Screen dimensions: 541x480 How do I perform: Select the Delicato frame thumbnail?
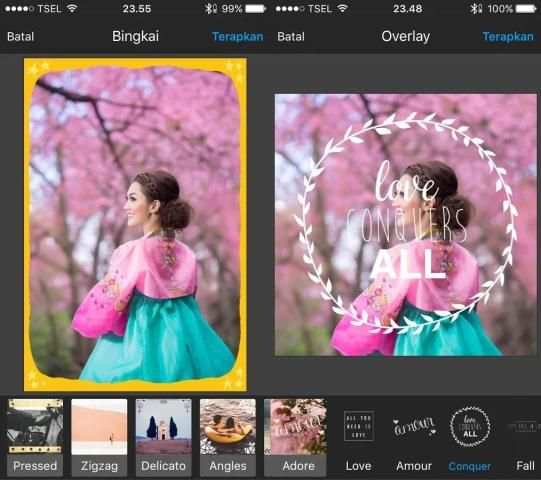164,427
